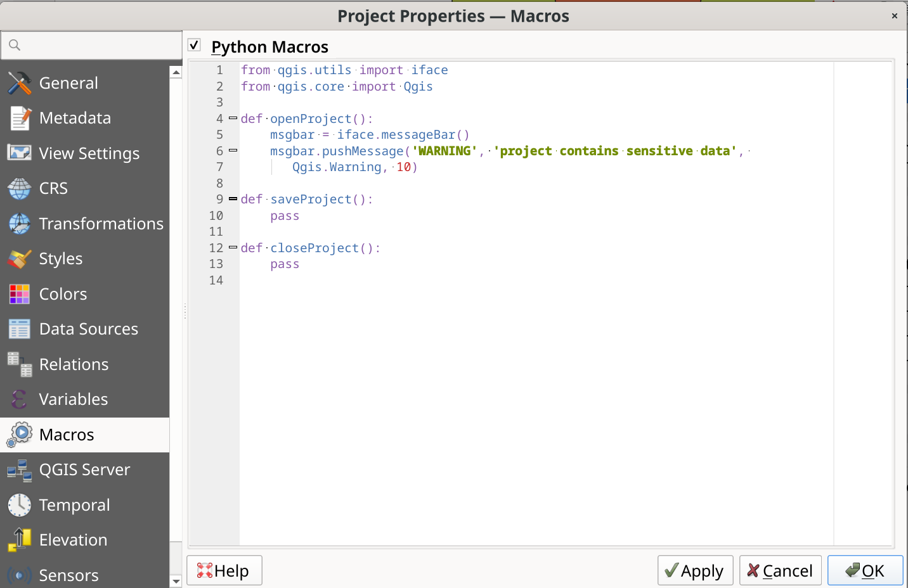
Task: Click the Colors palette grid icon
Action: pyautogui.click(x=19, y=294)
